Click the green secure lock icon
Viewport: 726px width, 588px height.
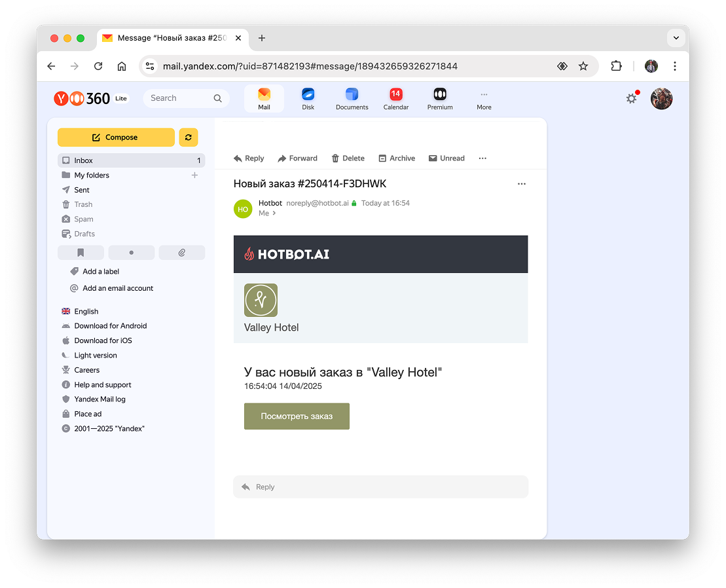pyautogui.click(x=354, y=203)
